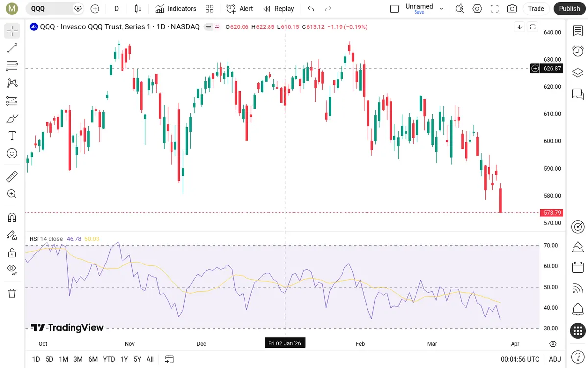Toggle ADJ adjusted data option

555,359
